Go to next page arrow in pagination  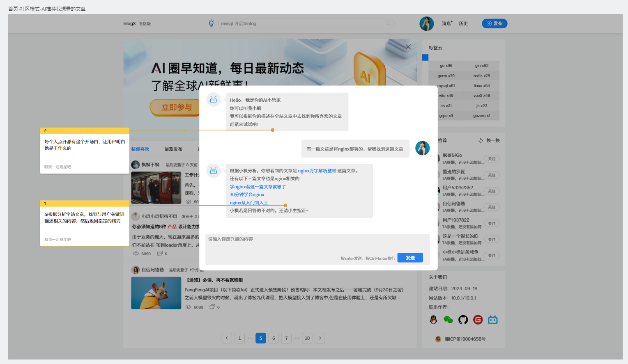coord(320,338)
